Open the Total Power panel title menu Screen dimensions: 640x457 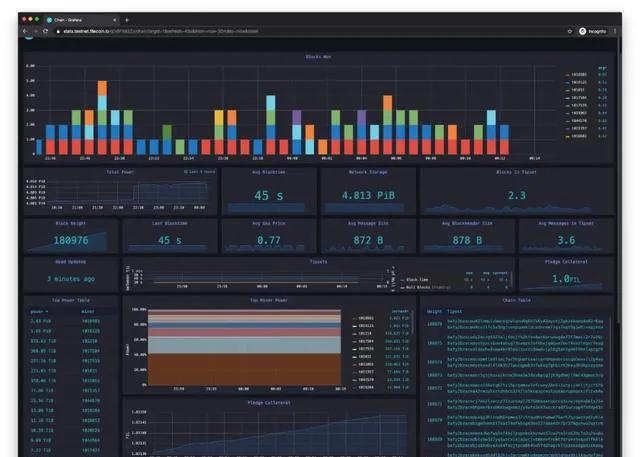click(120, 172)
